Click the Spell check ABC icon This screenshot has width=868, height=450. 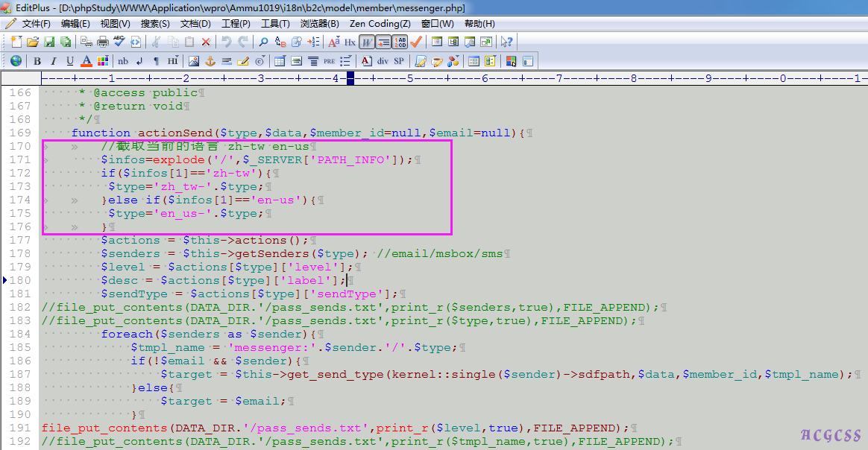click(x=119, y=42)
